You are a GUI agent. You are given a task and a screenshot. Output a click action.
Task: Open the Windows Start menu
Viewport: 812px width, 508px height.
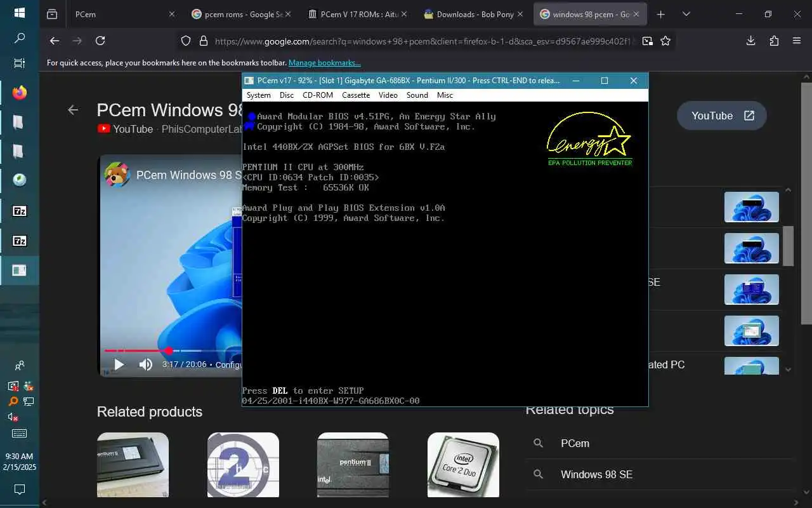click(x=19, y=13)
